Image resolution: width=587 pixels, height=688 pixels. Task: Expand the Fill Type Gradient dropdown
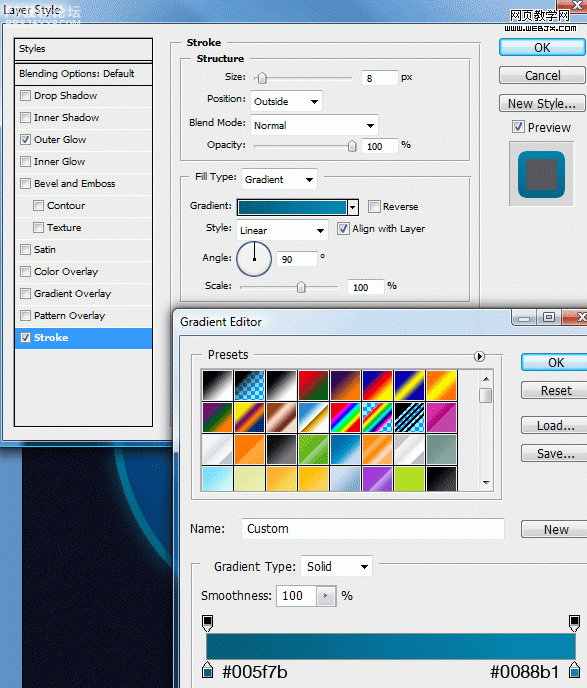coord(279,179)
